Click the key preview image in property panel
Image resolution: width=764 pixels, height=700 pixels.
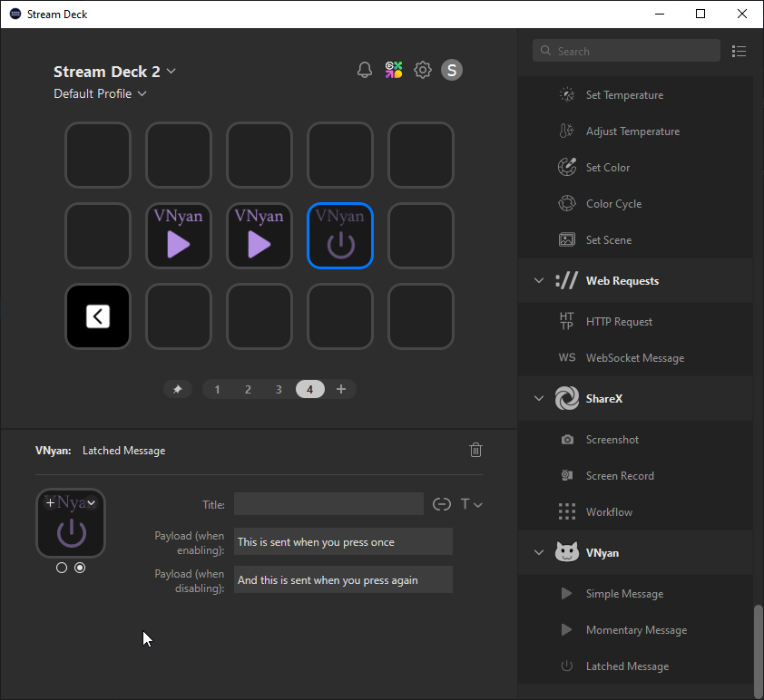(71, 523)
